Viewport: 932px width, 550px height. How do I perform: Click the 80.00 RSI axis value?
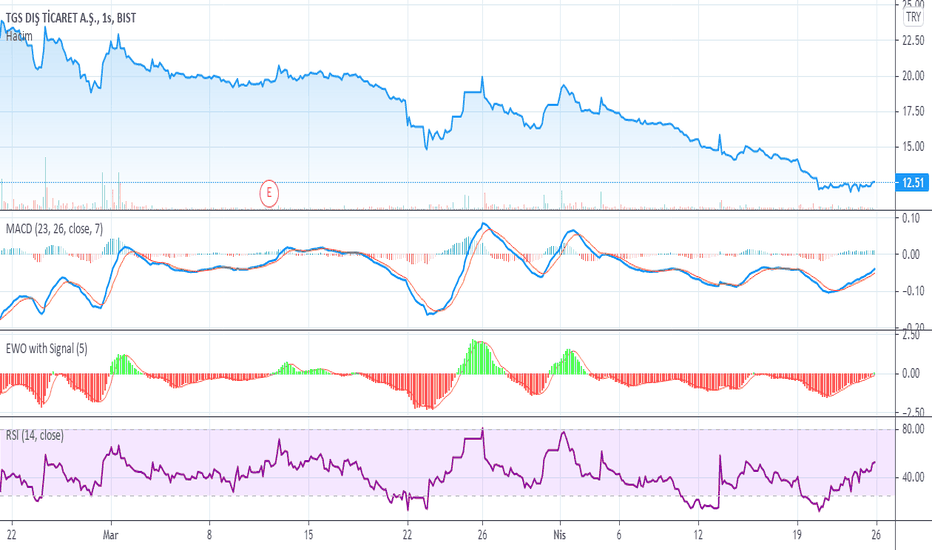pyautogui.click(x=913, y=429)
